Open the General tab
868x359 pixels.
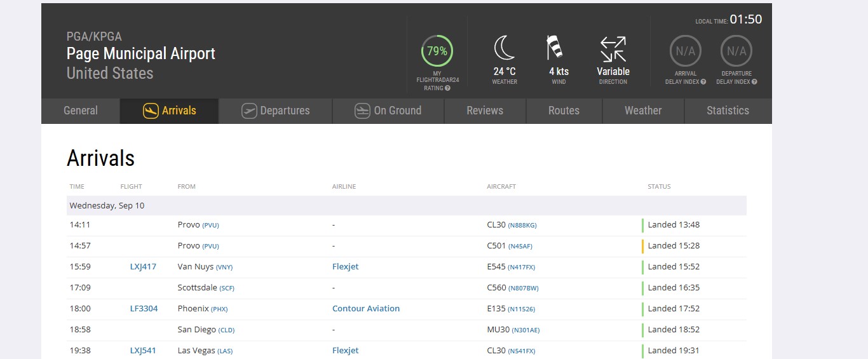point(81,111)
